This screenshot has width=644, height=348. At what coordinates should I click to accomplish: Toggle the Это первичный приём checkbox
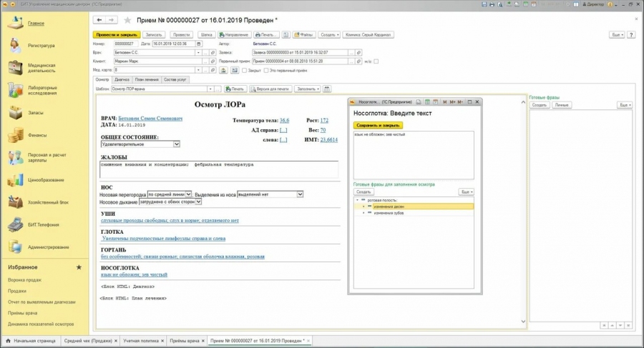266,70
